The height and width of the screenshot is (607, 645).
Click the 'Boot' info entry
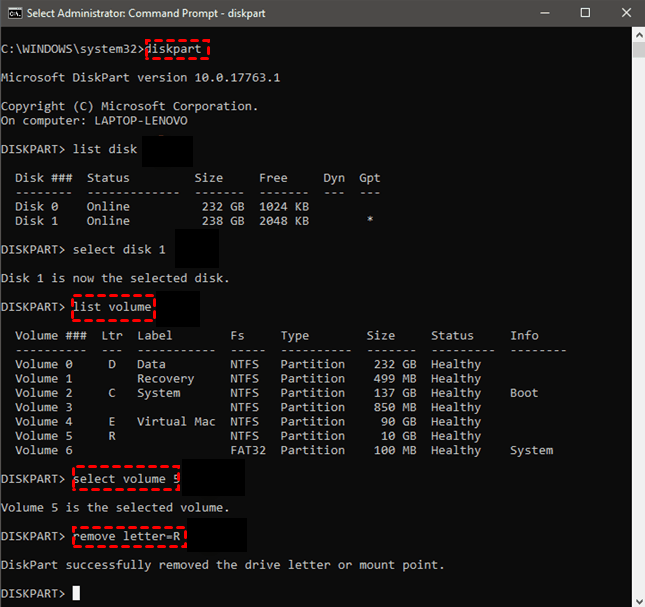pos(524,393)
